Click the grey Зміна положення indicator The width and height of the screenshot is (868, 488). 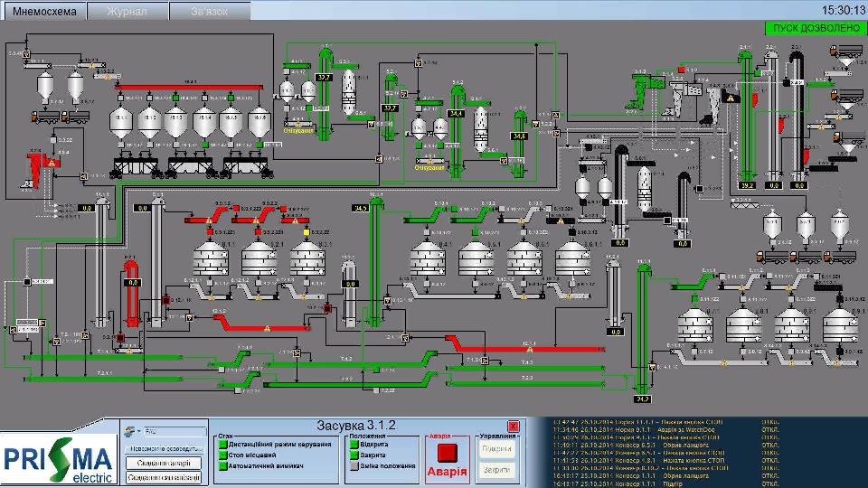pyautogui.click(x=354, y=466)
